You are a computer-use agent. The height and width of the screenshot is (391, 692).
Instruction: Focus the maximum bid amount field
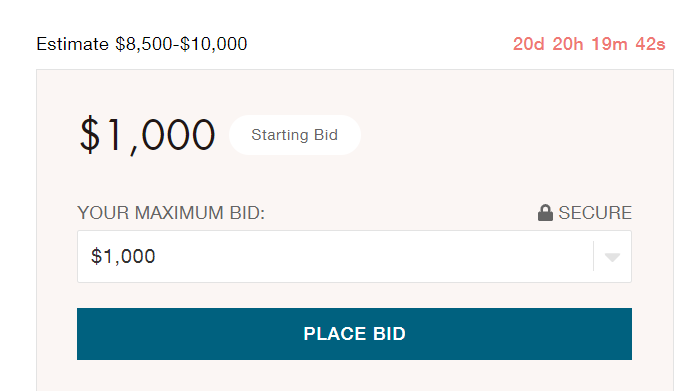click(354, 256)
